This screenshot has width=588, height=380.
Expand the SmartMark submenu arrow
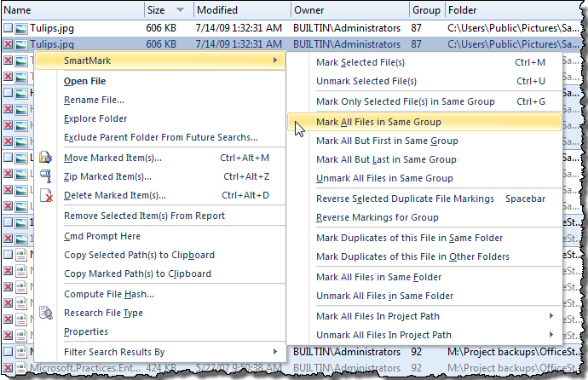[x=274, y=60]
